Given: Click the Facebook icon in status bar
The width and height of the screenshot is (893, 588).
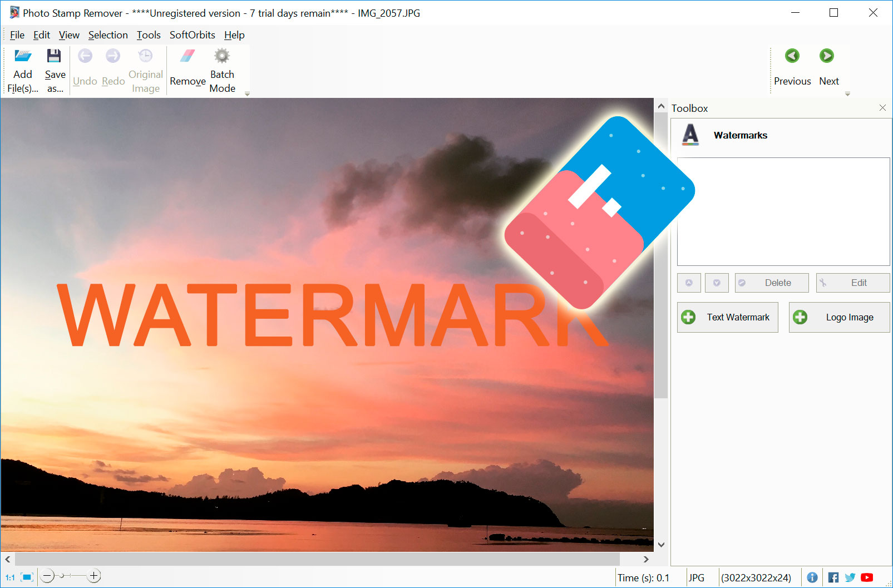Looking at the screenshot, I should pyautogui.click(x=833, y=577).
